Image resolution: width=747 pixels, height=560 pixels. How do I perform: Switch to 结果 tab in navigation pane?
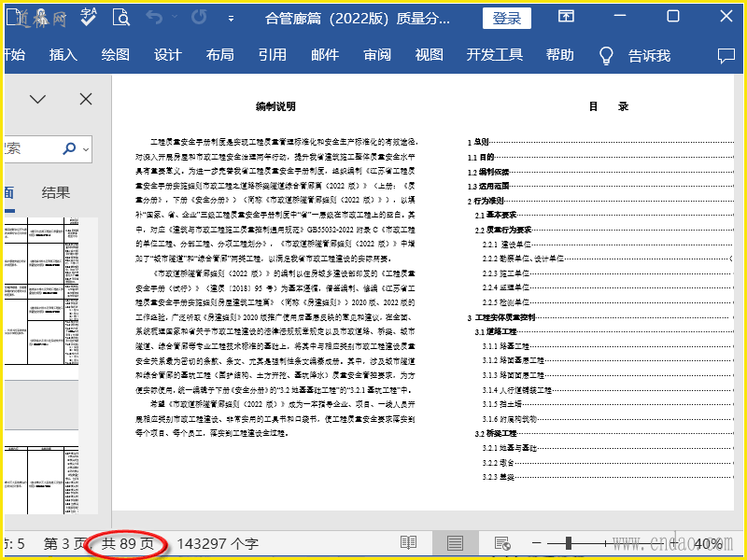(x=56, y=192)
